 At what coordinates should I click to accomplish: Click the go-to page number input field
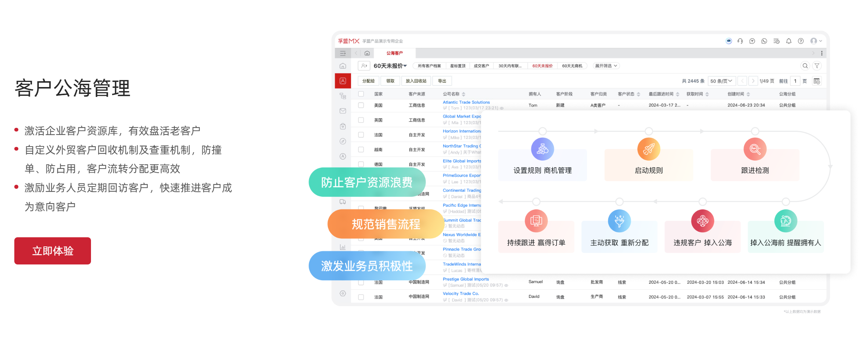click(795, 81)
